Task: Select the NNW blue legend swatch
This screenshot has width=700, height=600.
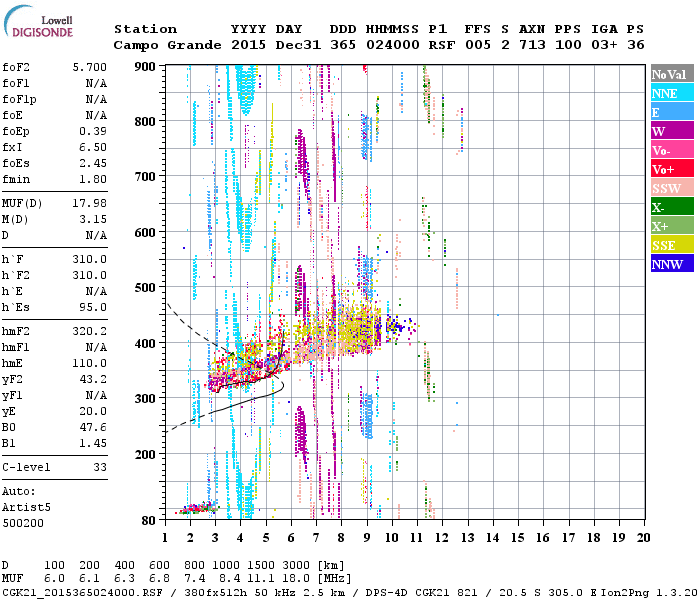Action: pyautogui.click(x=672, y=264)
